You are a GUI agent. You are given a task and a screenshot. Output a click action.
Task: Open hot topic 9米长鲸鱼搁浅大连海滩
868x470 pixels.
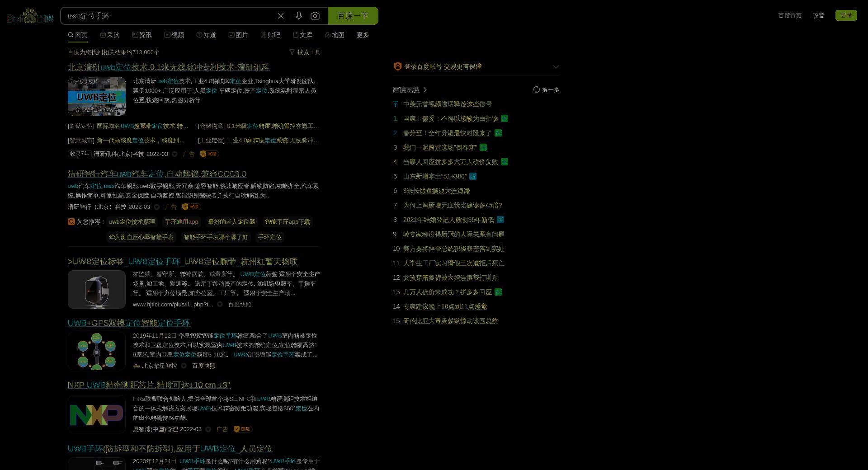(436, 191)
